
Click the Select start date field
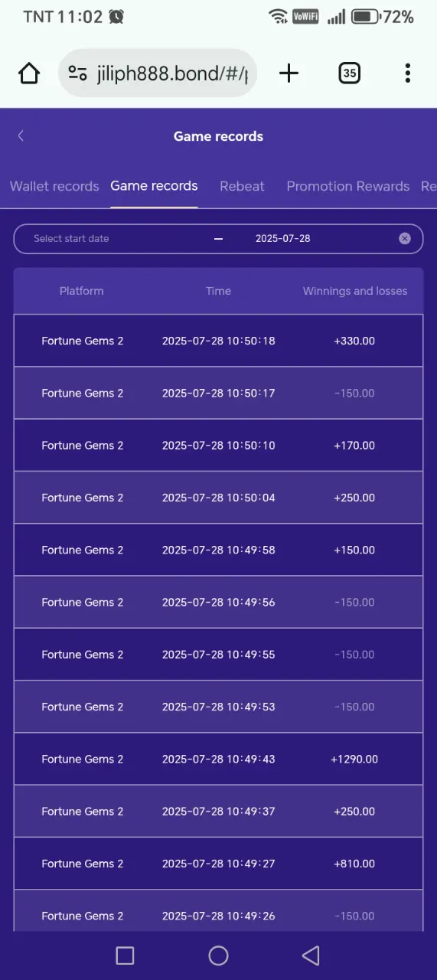pyautogui.click(x=71, y=238)
